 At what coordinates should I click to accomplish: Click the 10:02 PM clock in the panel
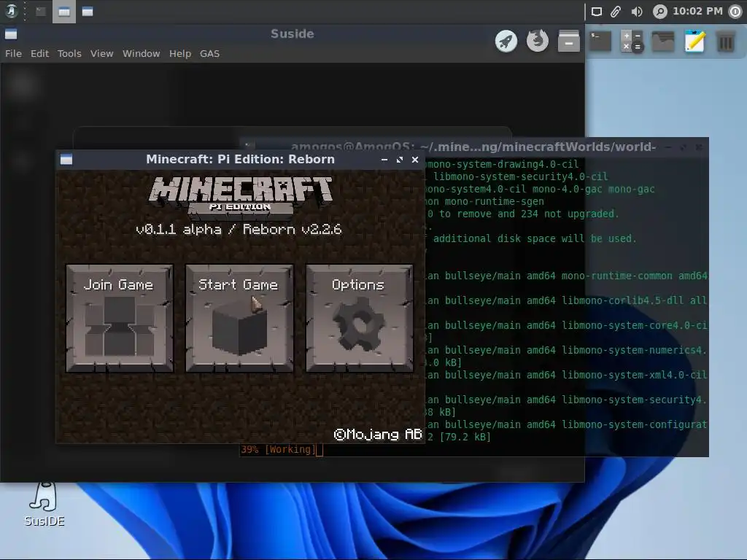pyautogui.click(x=697, y=11)
